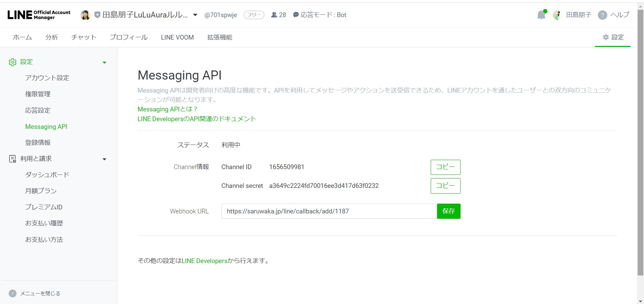Click the Webhook URL input field
This screenshot has height=304, width=644.
click(x=329, y=211)
